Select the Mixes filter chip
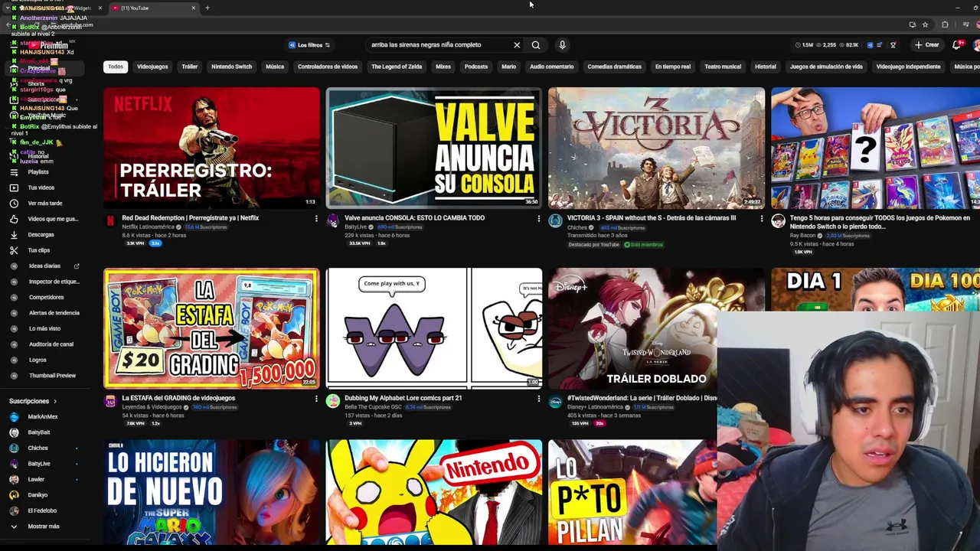The image size is (980, 551). point(443,67)
